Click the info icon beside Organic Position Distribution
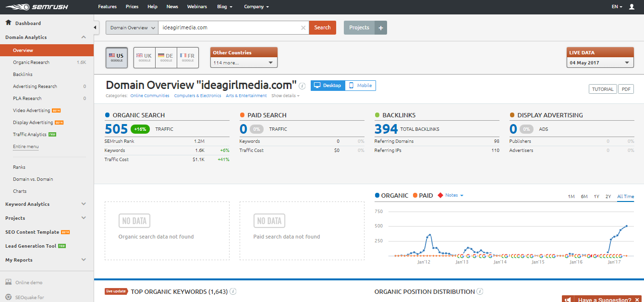Viewport: 644px width, 302px height. [x=480, y=291]
